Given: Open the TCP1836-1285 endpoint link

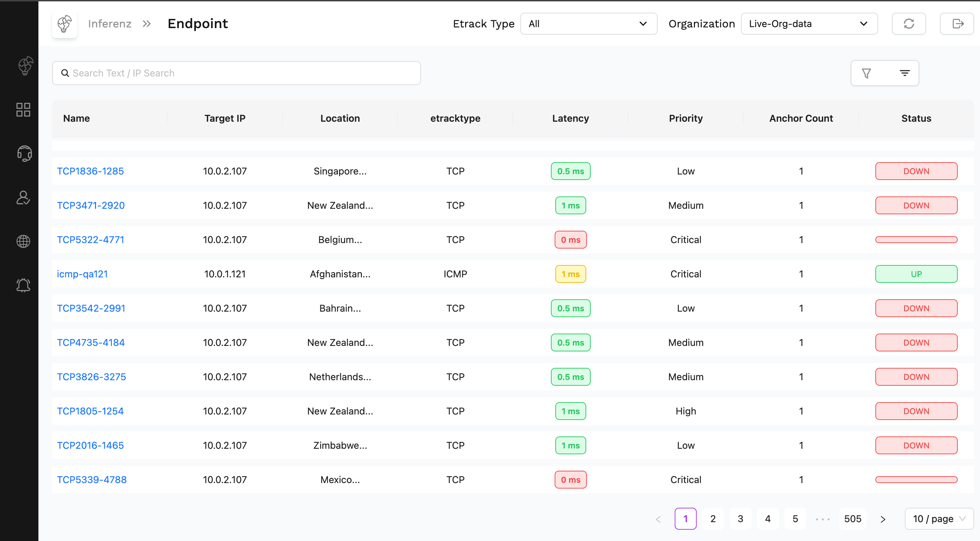Looking at the screenshot, I should (90, 171).
